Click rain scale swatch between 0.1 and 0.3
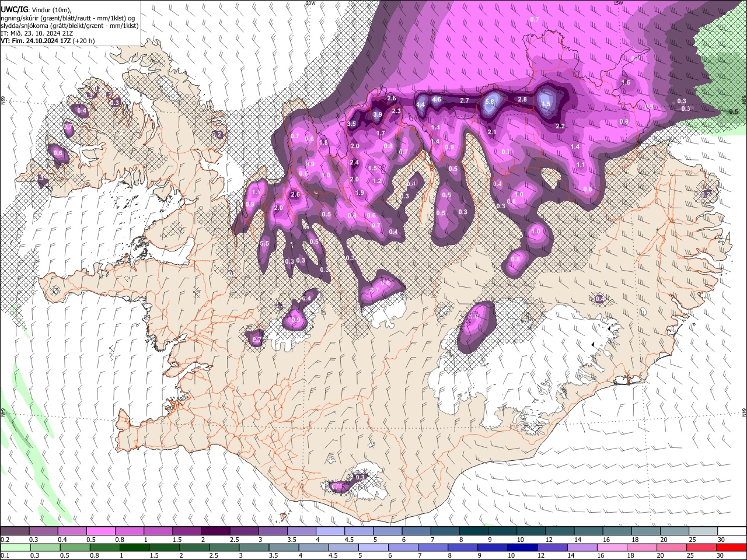The image size is (747, 560). pyautogui.click(x=15, y=547)
